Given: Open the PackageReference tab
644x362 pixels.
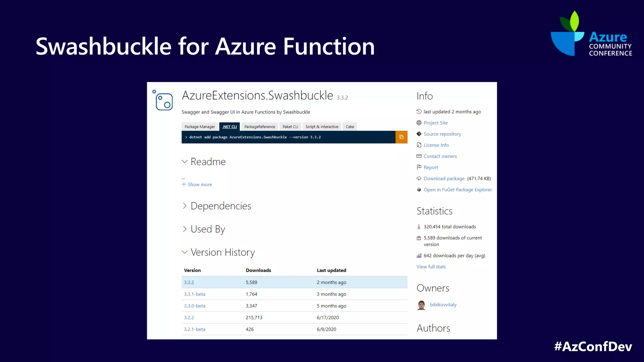Looking at the screenshot, I should [x=260, y=127].
